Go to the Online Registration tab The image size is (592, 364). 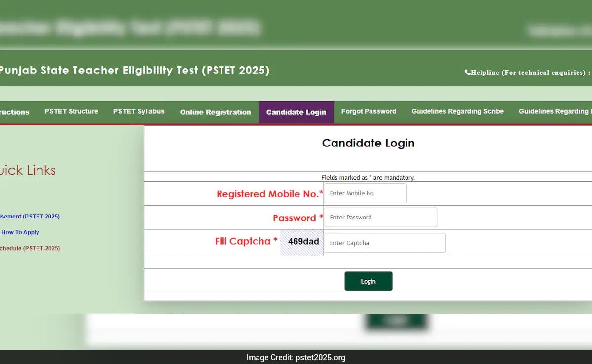click(215, 112)
